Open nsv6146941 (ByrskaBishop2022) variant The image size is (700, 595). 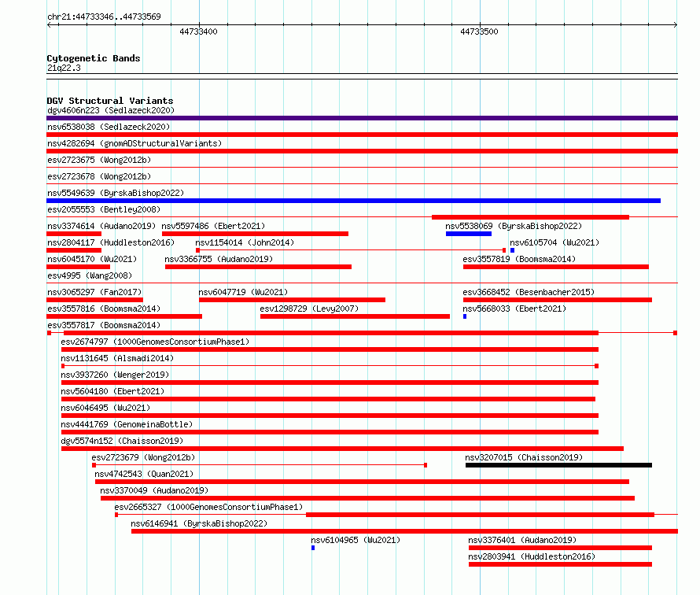199,523
